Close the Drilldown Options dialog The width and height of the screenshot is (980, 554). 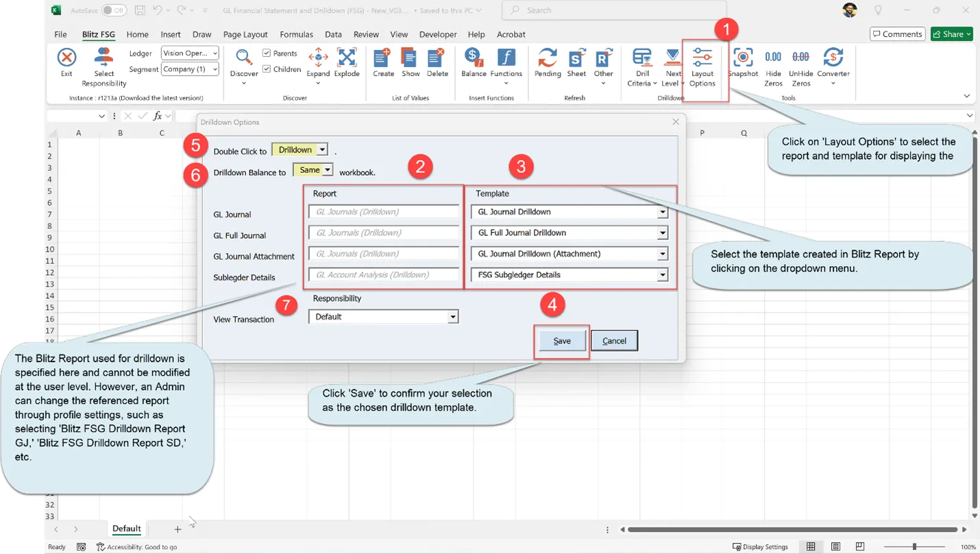click(x=676, y=122)
